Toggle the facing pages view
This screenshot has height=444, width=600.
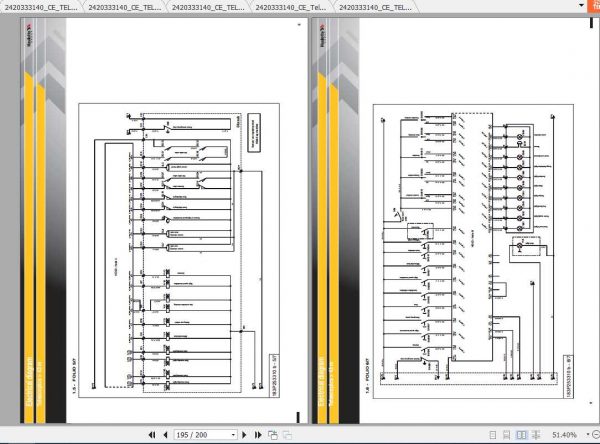click(521, 435)
